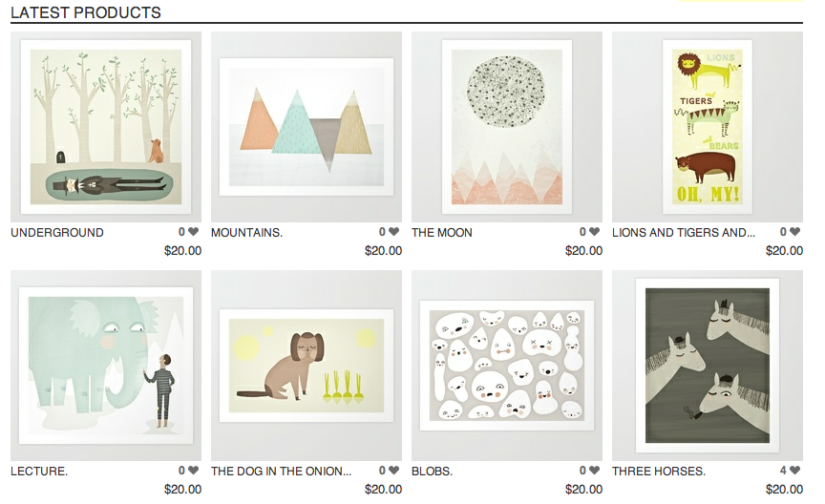View The Moon print image
Image resolution: width=825 pixels, height=504 pixels.
507,127
